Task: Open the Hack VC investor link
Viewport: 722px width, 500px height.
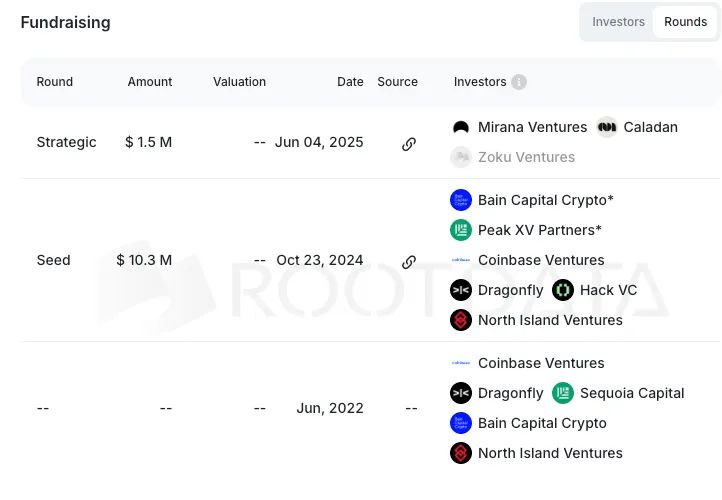Action: coord(608,290)
